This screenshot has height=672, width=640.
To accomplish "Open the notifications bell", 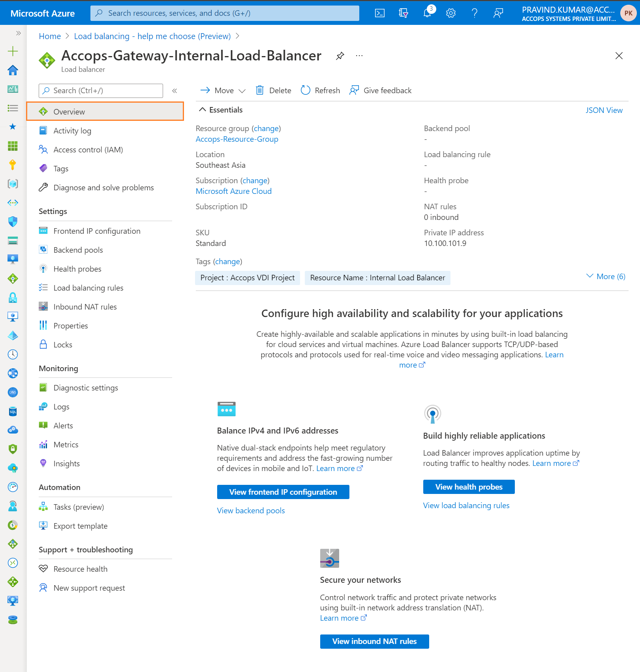I will coord(427,13).
